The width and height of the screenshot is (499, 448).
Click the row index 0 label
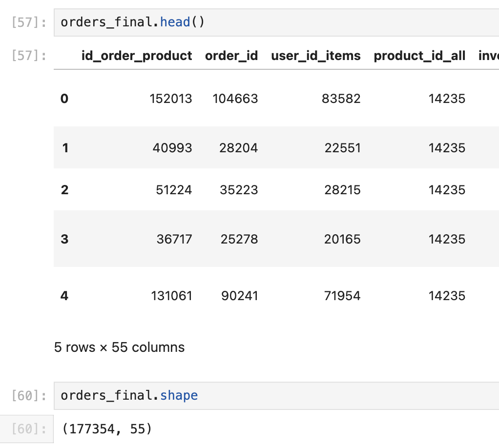tap(64, 99)
